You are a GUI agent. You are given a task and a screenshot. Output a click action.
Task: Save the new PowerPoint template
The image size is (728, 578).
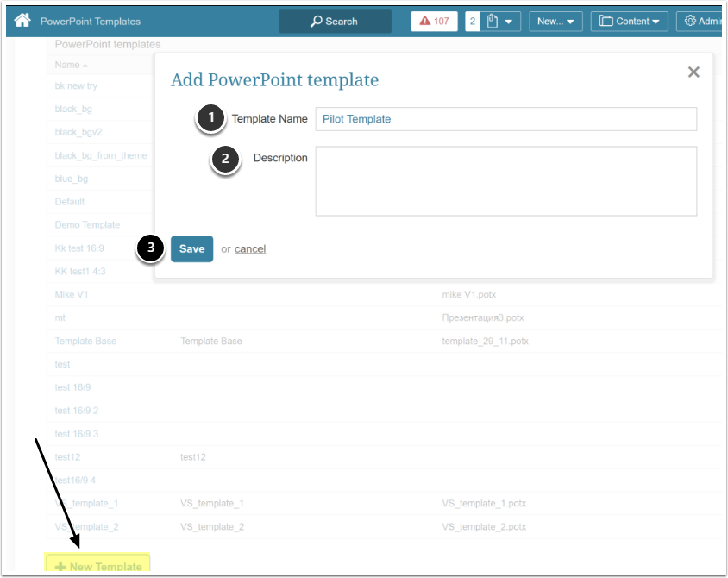(x=191, y=248)
